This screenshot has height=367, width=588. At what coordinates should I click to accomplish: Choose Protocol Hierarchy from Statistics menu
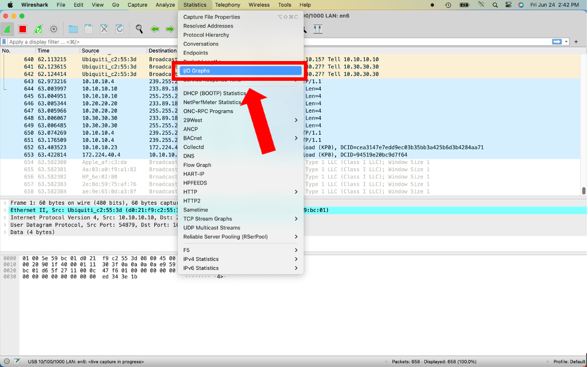pos(240,35)
